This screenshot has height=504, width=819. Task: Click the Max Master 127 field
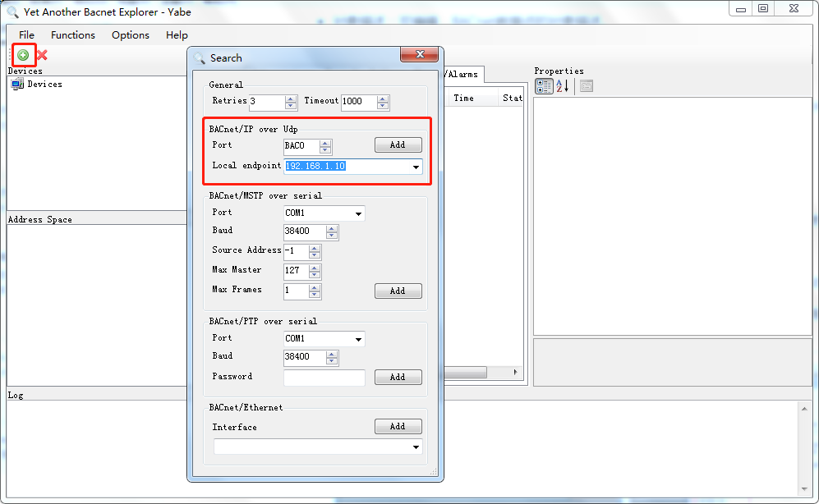(296, 272)
